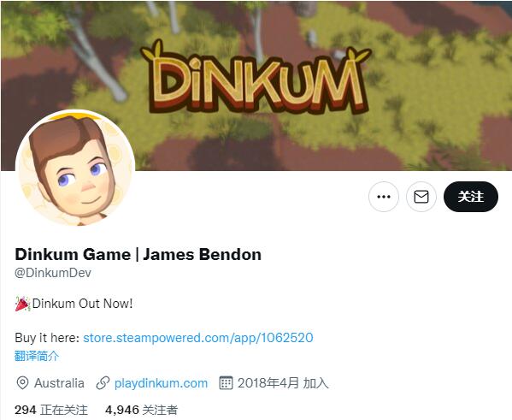
Task: Click the Dinkum Out Now! bio text
Action: [x=82, y=304]
